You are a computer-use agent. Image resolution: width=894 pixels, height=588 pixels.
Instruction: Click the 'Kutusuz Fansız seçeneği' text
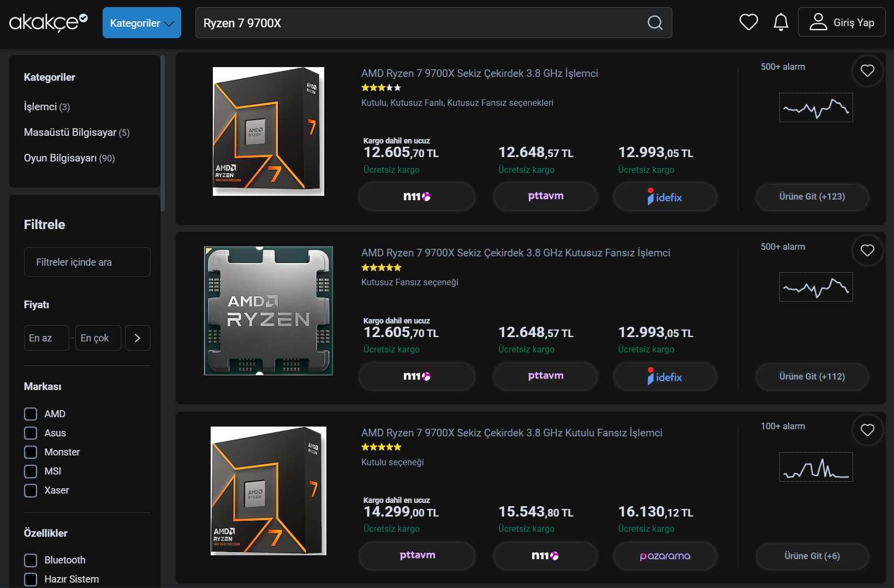[x=410, y=282]
